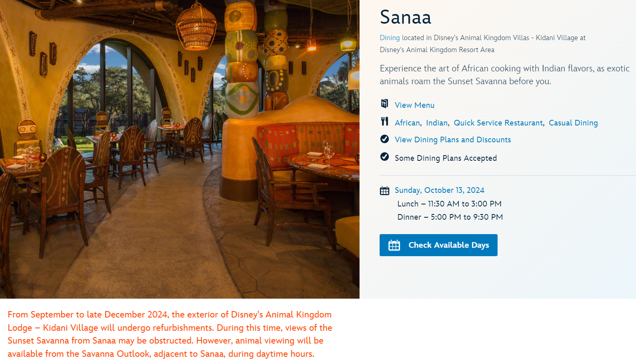The image size is (636, 364).
Task: Click calendar icon inside Check Available Days button
Action: tap(394, 245)
